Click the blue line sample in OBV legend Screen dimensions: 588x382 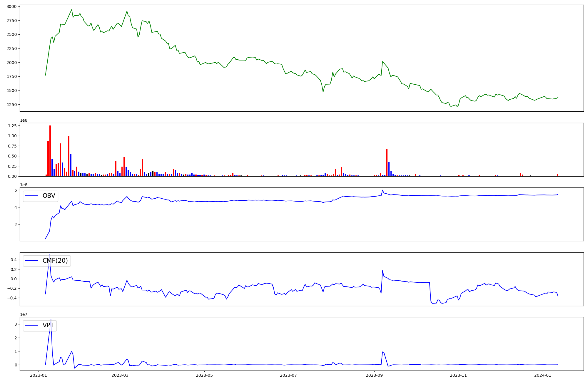point(32,196)
